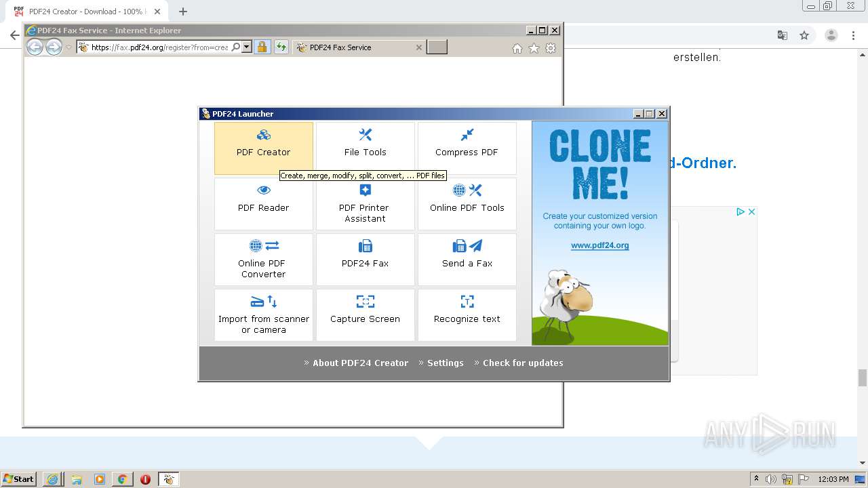The height and width of the screenshot is (488, 868).
Task: Open the Online PDF Converter
Action: [264, 260]
